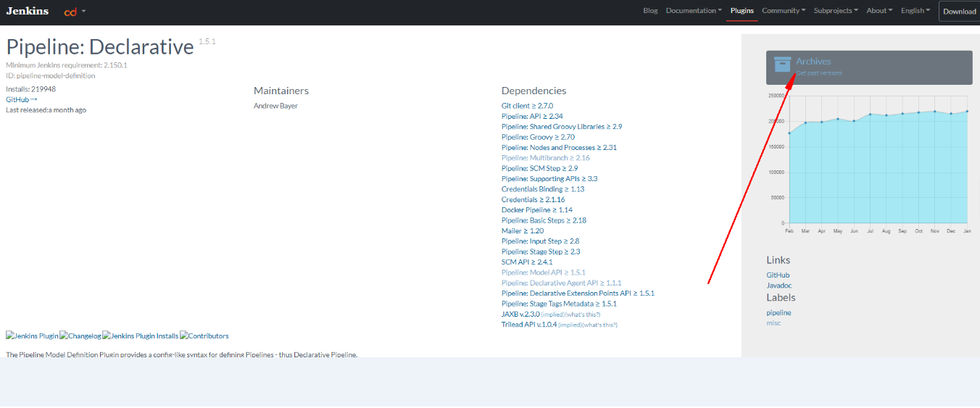The width and height of the screenshot is (980, 408).
Task: Open Pipeline: Groovy ≥ 2.70 dependency
Action: click(x=538, y=137)
